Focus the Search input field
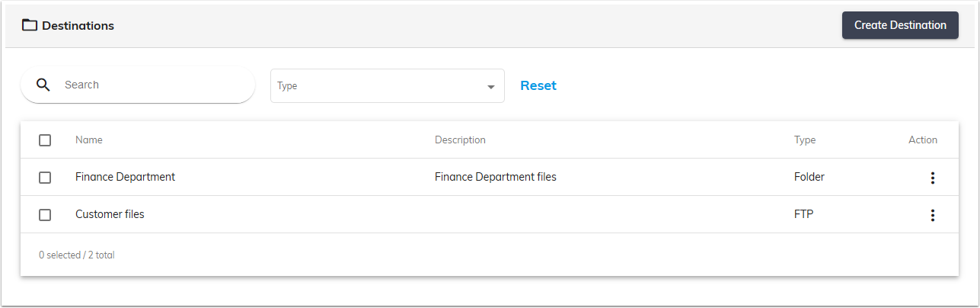The width and height of the screenshot is (980, 308). pyautogui.click(x=152, y=85)
